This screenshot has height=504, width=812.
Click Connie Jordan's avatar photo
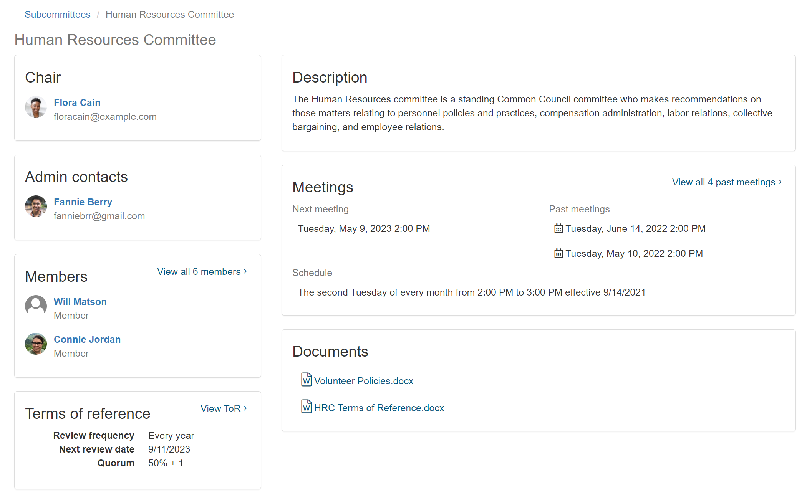pos(36,344)
